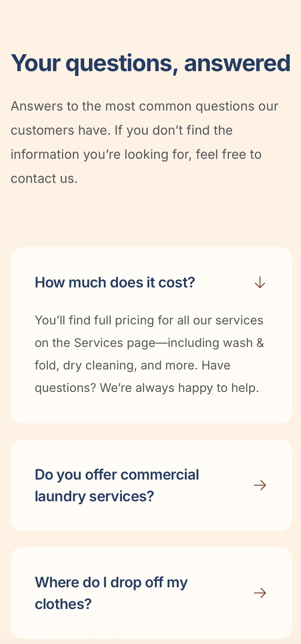Click the "laundry services?" line of the question
Screen dimensions: 301x644
coord(95,496)
